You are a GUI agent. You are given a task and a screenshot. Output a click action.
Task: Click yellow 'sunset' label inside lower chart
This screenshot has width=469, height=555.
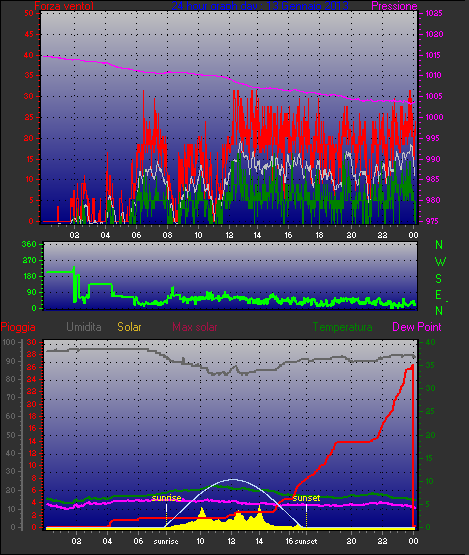(306, 498)
